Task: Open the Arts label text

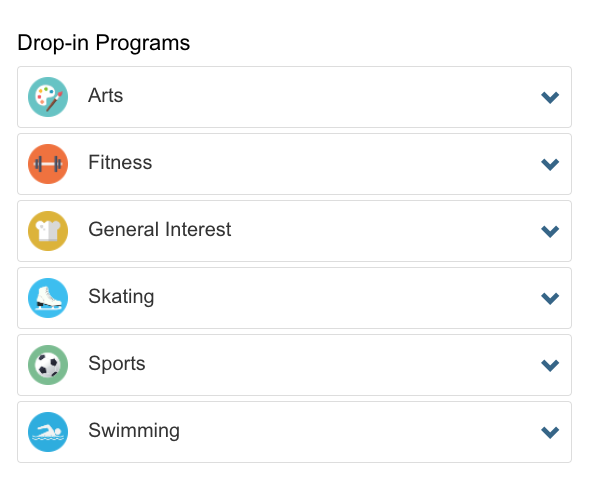Action: pyautogui.click(x=106, y=95)
